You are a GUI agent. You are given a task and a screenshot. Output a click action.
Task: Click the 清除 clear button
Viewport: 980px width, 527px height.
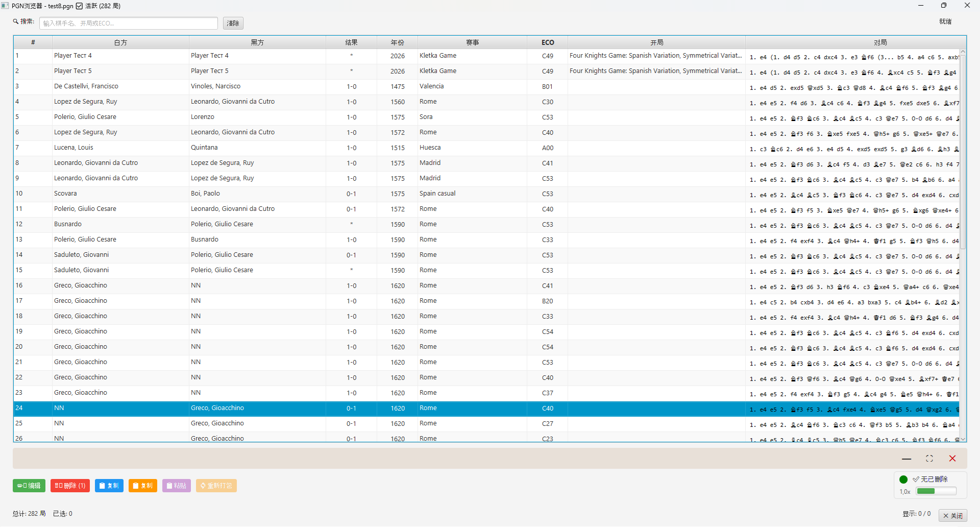click(x=233, y=23)
